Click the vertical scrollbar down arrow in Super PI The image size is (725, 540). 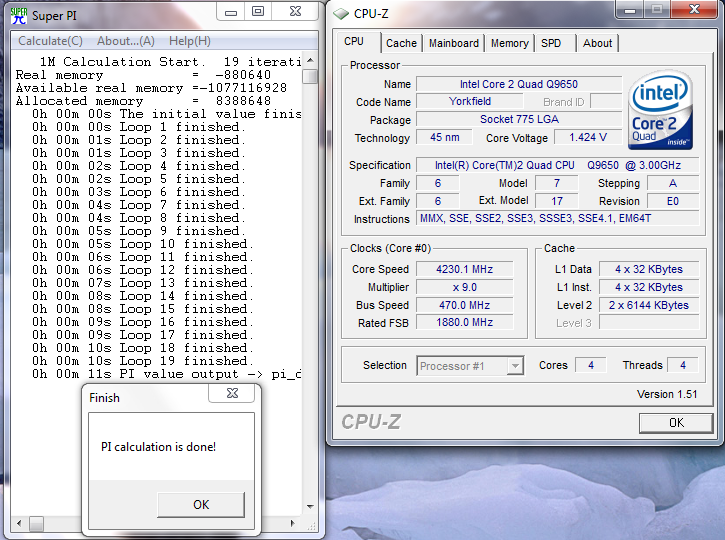pos(310,507)
